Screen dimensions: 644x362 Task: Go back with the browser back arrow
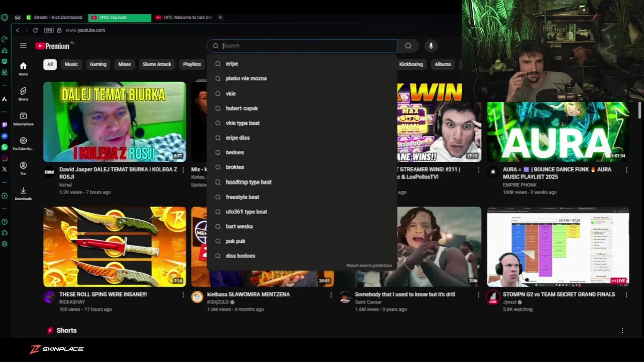(18, 30)
